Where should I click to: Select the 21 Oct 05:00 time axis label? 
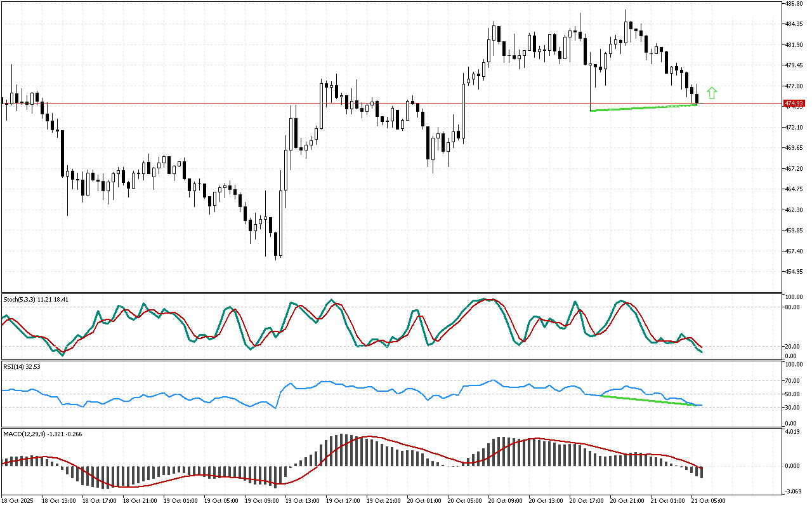click(709, 501)
